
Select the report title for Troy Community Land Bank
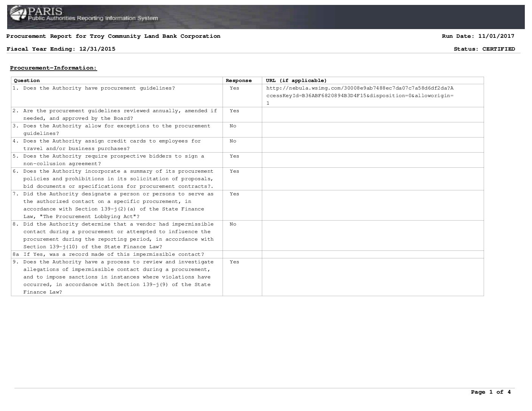(x=113, y=36)
